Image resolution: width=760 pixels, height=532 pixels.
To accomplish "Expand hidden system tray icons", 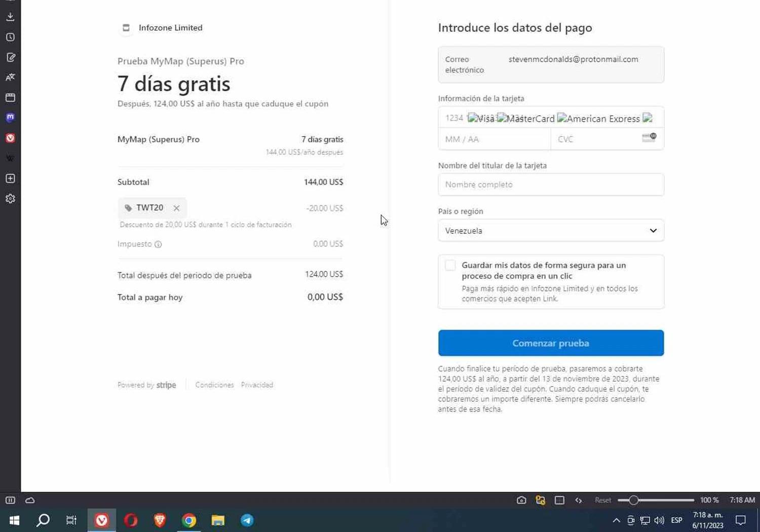I will 616,520.
